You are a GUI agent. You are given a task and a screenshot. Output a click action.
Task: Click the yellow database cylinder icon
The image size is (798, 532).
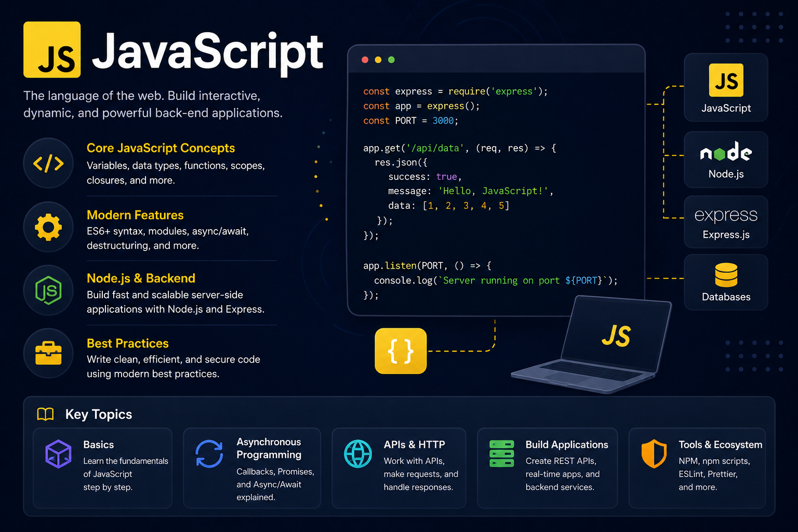(726, 275)
